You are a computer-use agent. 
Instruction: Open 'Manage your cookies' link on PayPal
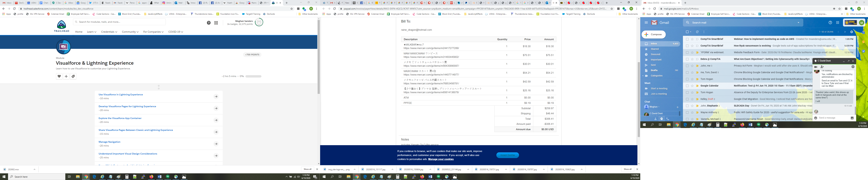click(441, 159)
